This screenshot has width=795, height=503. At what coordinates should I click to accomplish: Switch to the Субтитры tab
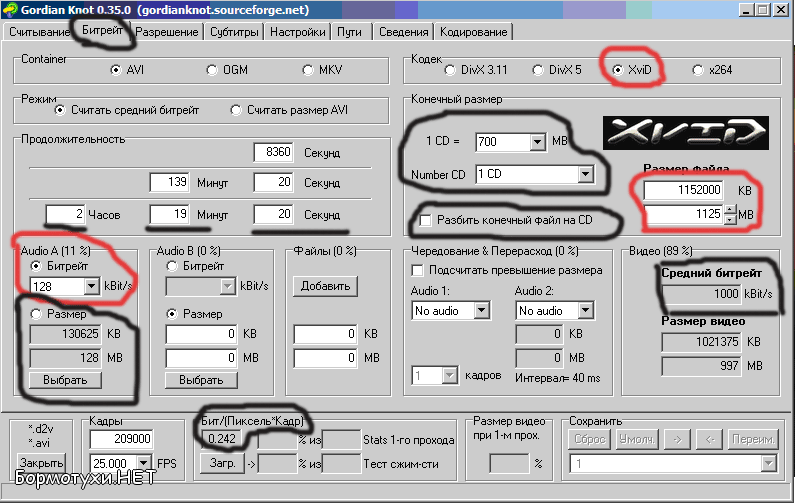point(234,32)
